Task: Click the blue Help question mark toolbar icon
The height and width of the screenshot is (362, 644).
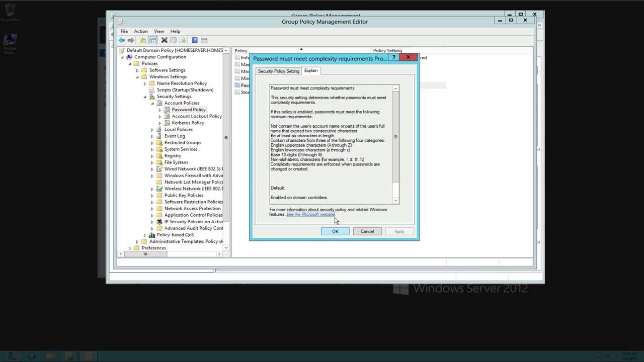Action: pyautogui.click(x=195, y=40)
